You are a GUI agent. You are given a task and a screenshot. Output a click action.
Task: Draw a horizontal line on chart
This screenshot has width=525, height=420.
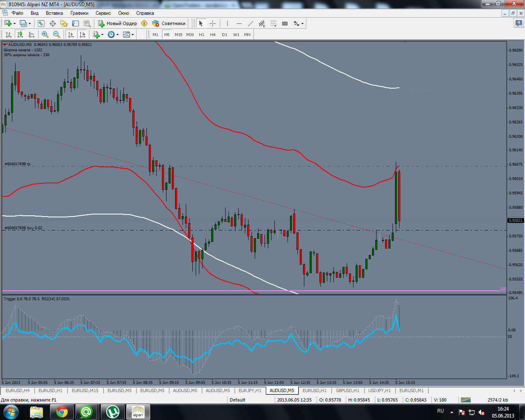(x=239, y=23)
